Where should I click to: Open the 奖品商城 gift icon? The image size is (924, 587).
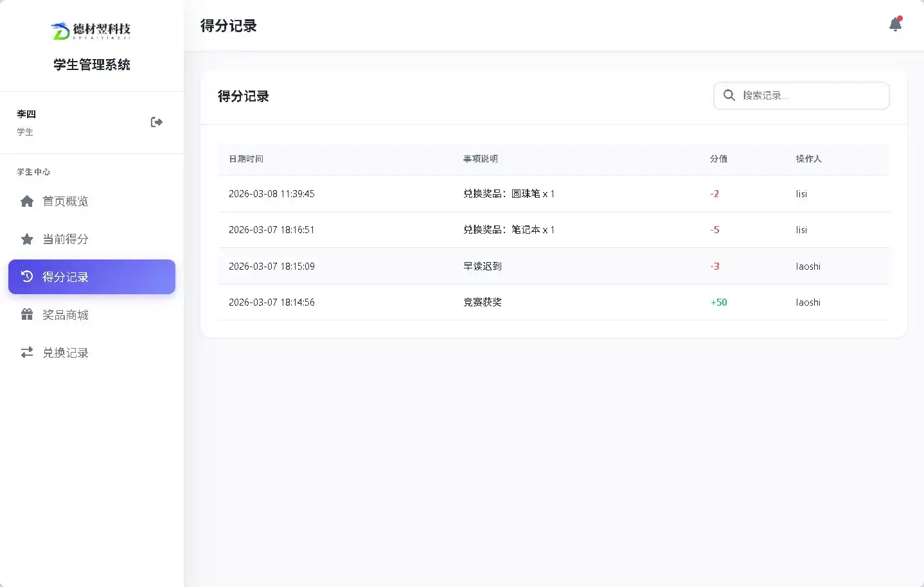coord(26,315)
